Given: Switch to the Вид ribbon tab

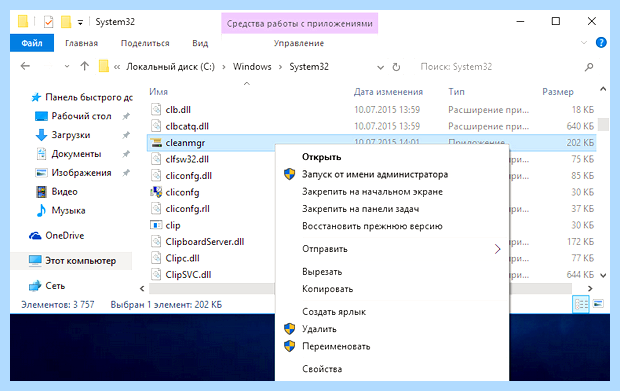Looking at the screenshot, I should [200, 43].
